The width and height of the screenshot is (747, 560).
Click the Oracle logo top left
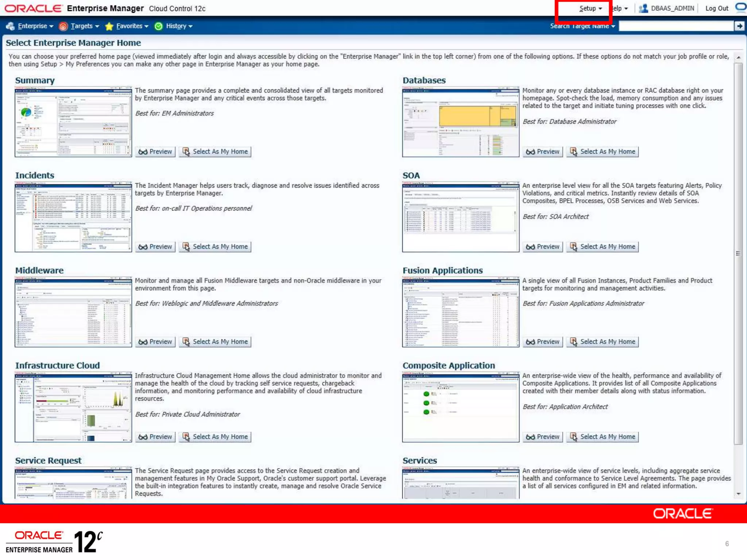click(33, 8)
